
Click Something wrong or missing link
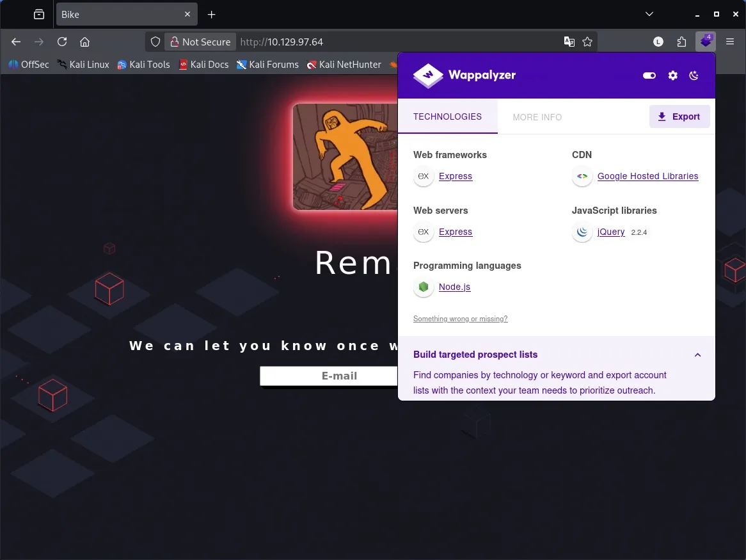tap(460, 319)
